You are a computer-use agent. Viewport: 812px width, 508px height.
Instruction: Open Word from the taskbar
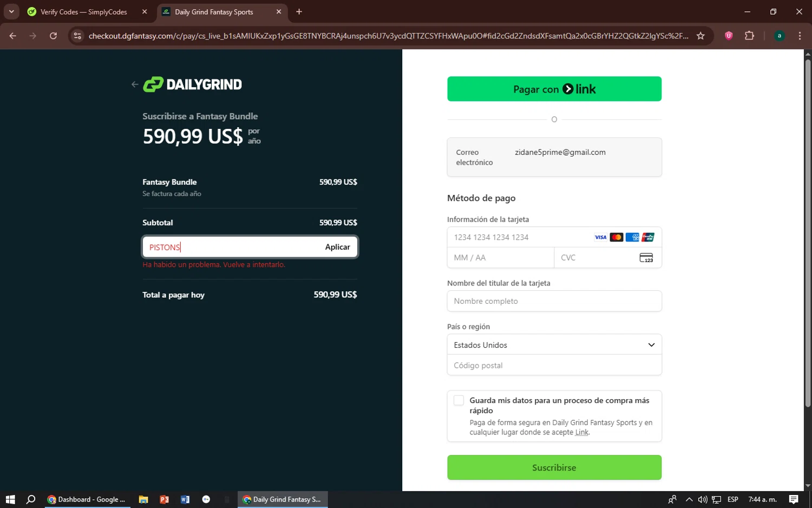185,499
